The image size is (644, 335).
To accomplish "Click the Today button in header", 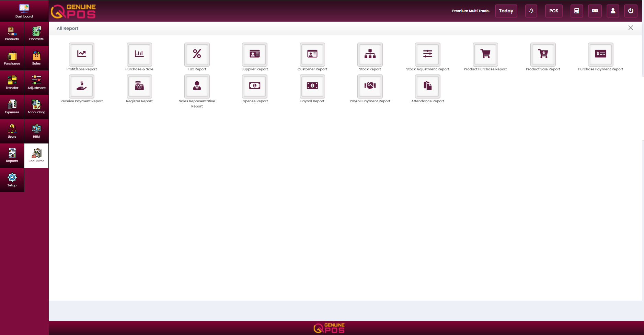I will coord(506,11).
